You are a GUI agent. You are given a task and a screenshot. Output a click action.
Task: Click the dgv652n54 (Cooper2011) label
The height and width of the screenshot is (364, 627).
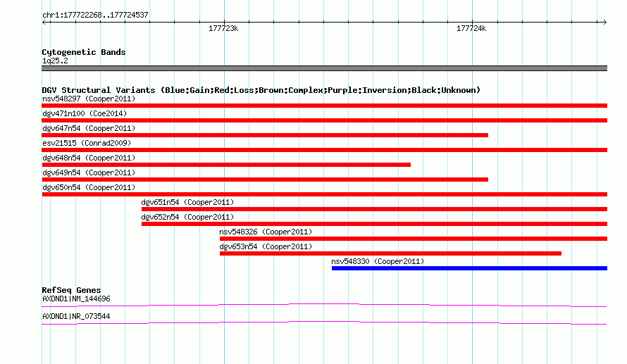[x=187, y=217]
